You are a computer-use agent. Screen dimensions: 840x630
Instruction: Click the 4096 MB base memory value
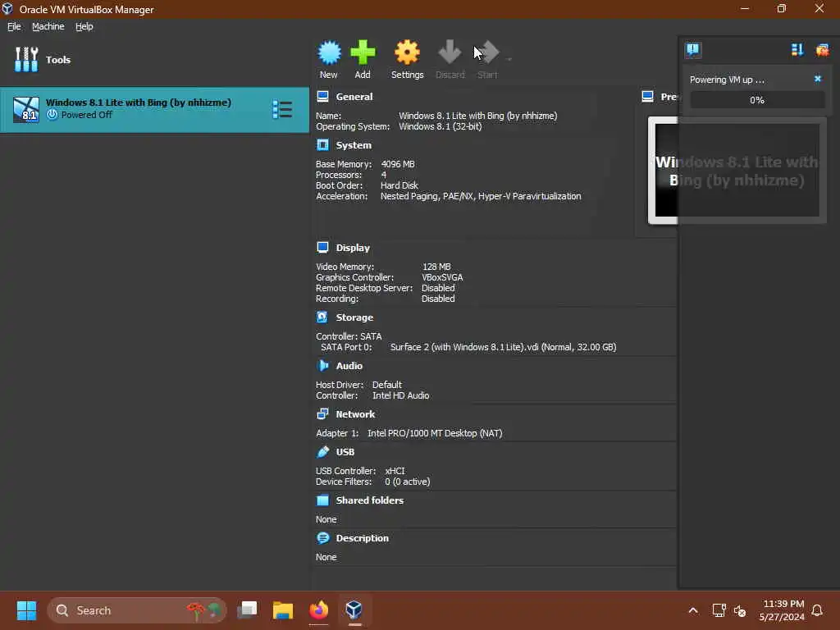point(398,164)
